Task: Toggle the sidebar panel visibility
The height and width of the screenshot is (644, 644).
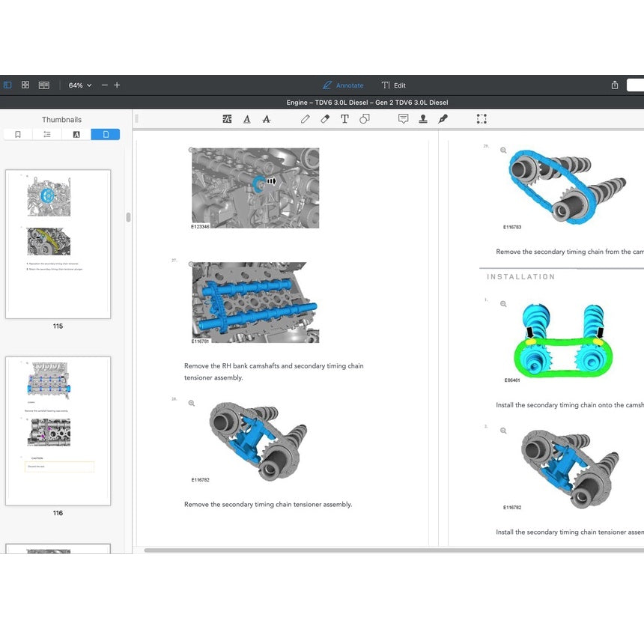Action: (x=7, y=85)
